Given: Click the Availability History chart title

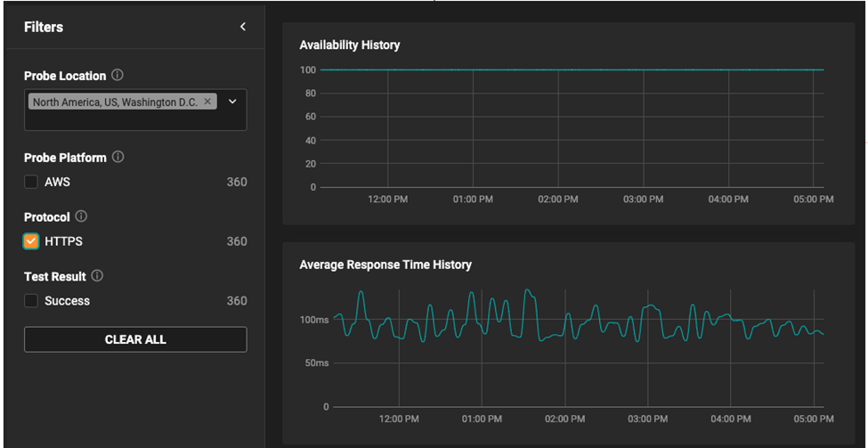Looking at the screenshot, I should pyautogui.click(x=349, y=45).
